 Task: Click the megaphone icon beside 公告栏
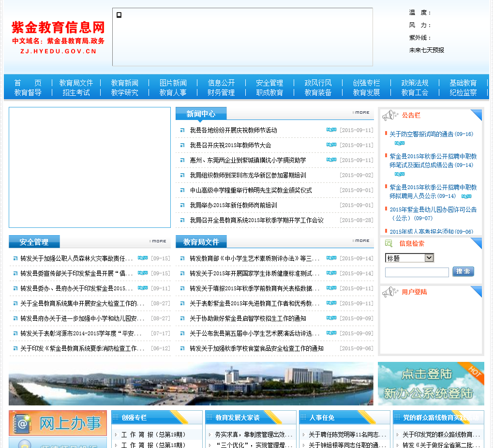[389, 116]
